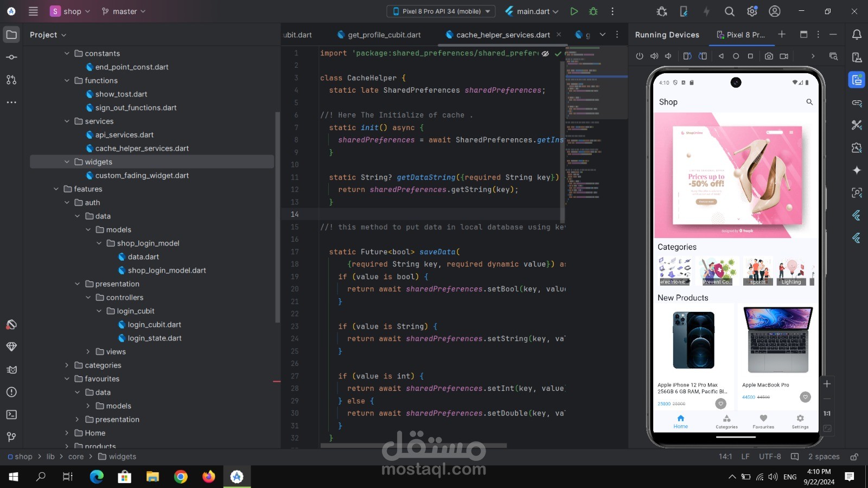Open the main.dart run configuration dropdown
Viewport: 868px width, 488px height.
[532, 11]
